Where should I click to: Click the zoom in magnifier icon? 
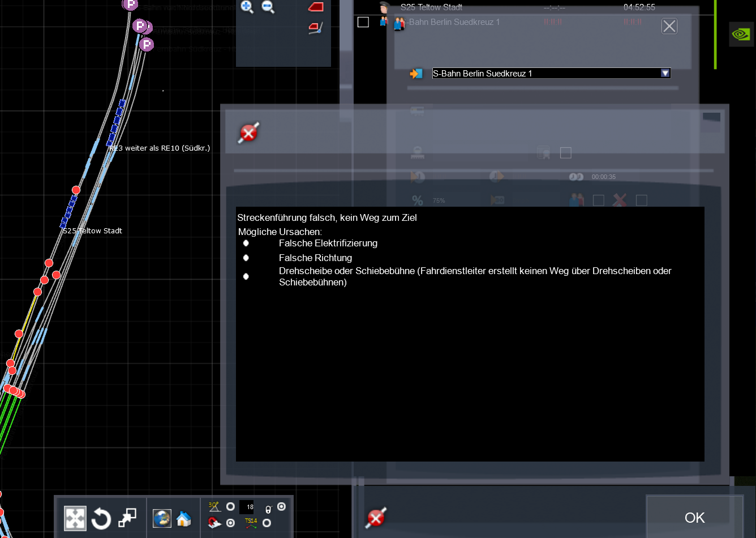click(247, 7)
